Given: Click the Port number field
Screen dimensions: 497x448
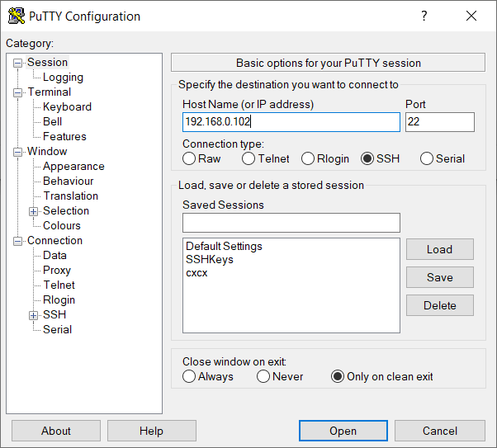Looking at the screenshot, I should [x=439, y=122].
